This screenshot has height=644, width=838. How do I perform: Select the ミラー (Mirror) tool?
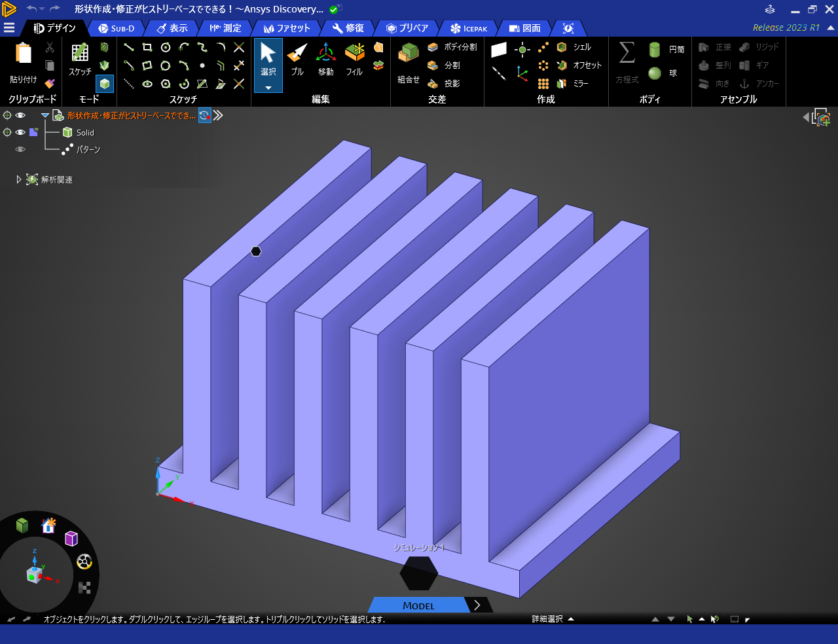click(x=572, y=84)
